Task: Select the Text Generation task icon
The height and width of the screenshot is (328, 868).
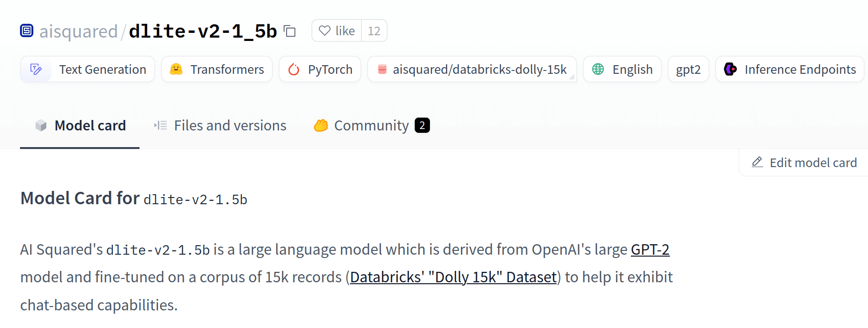Action: pos(36,70)
